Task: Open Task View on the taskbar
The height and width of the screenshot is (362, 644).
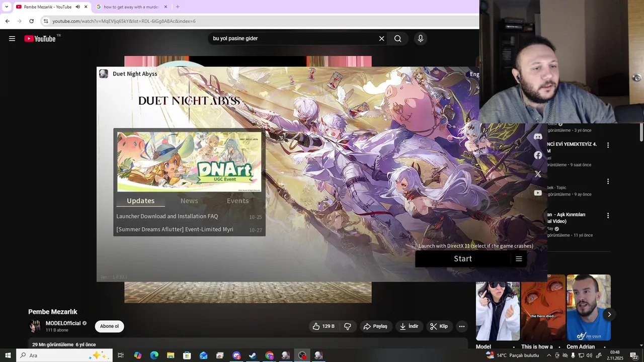Action: tap(121, 355)
